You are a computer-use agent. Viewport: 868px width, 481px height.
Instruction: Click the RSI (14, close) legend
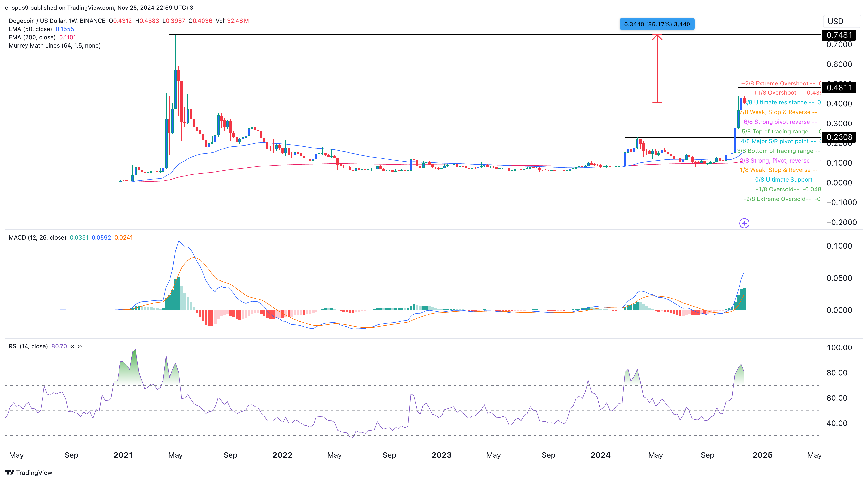(x=28, y=346)
